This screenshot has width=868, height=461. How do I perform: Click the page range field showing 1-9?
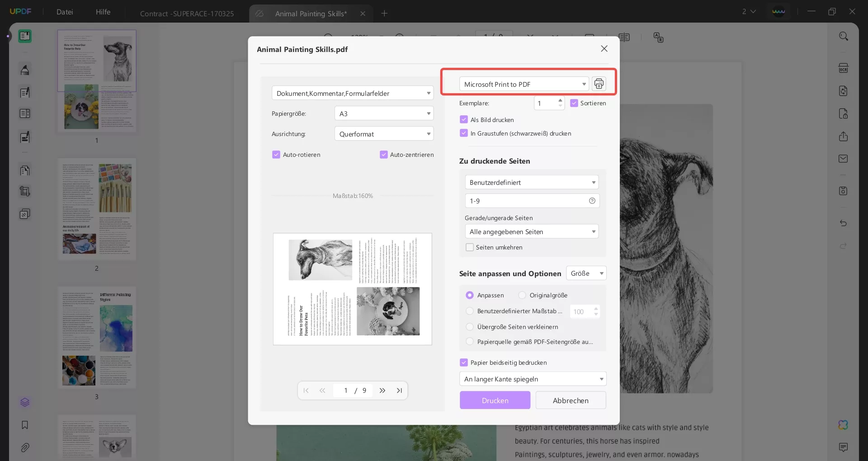click(532, 201)
